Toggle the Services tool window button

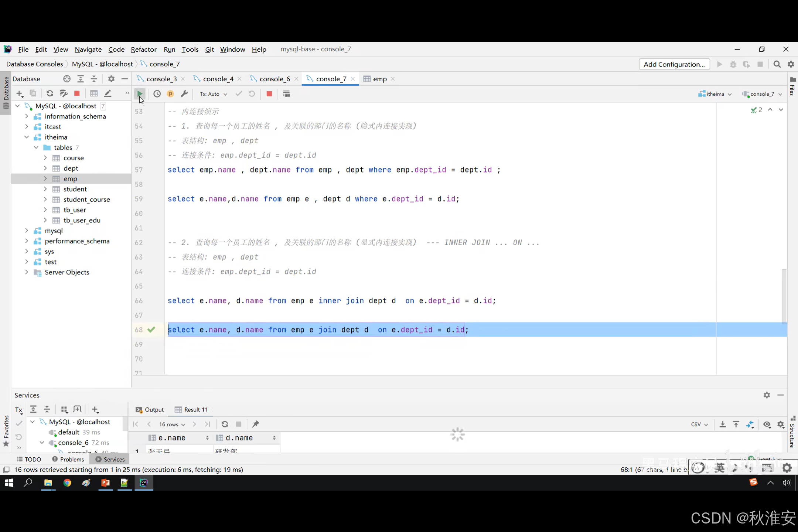(x=110, y=459)
